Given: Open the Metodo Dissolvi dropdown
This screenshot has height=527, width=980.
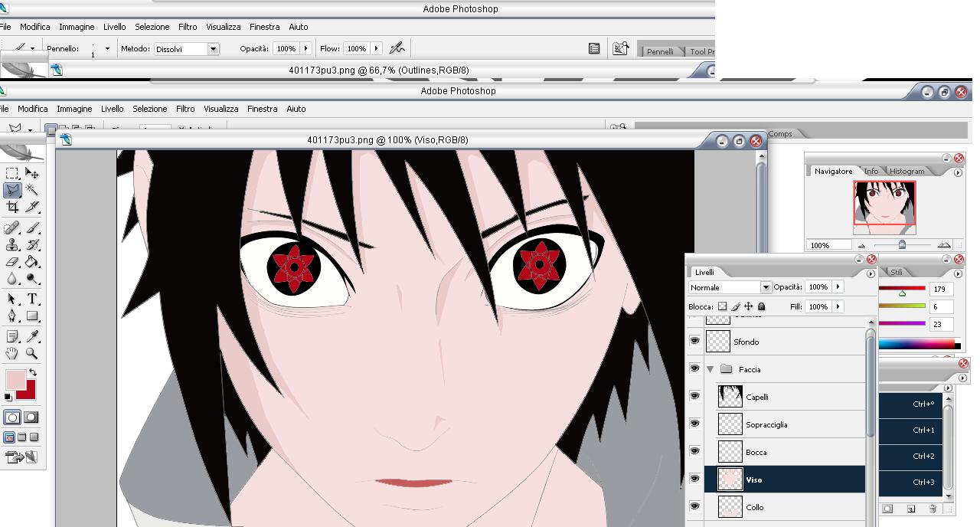Looking at the screenshot, I should [x=213, y=49].
